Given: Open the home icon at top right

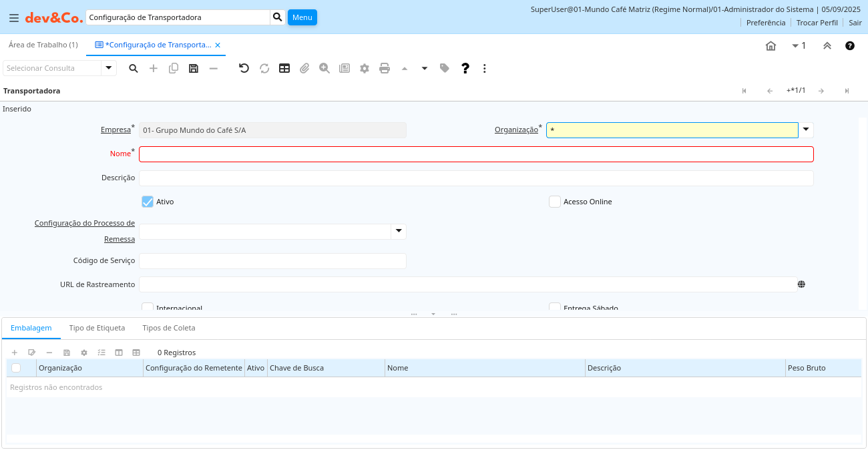Looking at the screenshot, I should click(x=771, y=45).
